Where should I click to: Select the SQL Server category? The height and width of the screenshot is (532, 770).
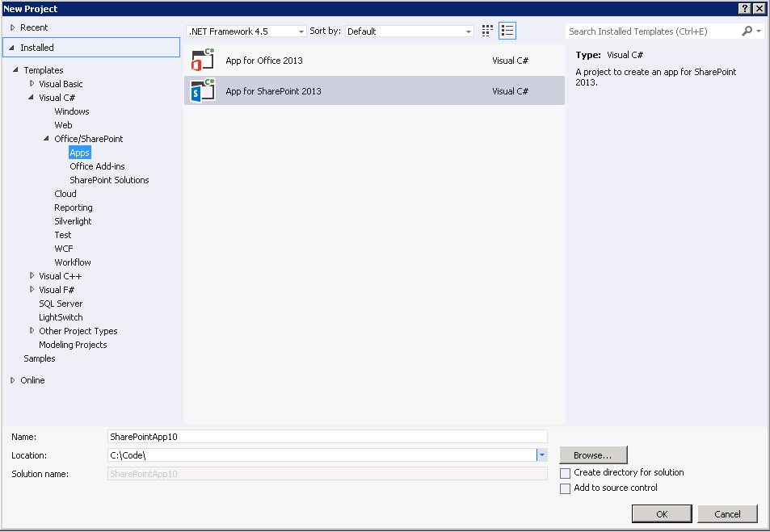[x=61, y=304]
